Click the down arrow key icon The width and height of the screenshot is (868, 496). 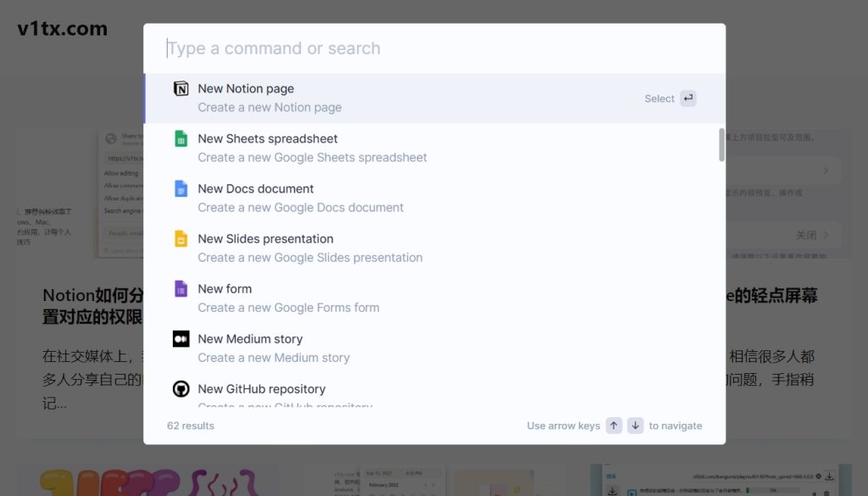pos(636,426)
